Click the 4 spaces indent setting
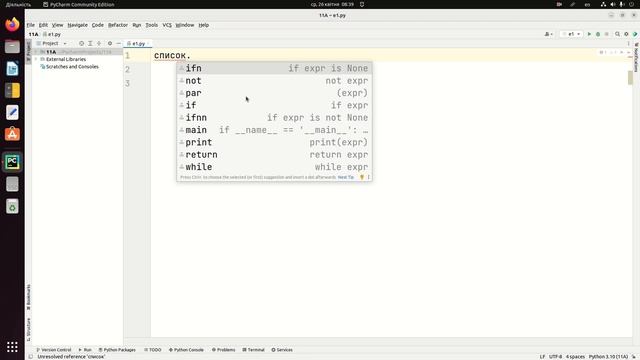The width and height of the screenshot is (640, 360). click(575, 357)
